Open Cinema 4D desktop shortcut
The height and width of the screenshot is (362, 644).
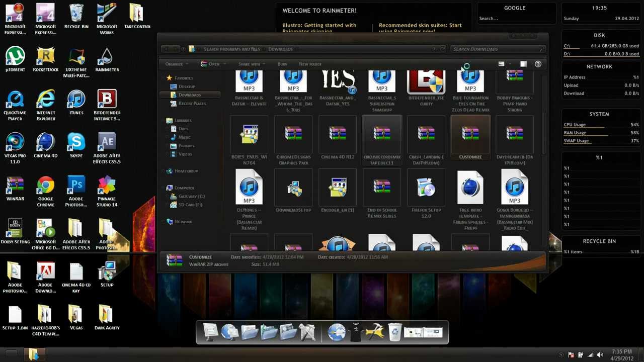46,145
